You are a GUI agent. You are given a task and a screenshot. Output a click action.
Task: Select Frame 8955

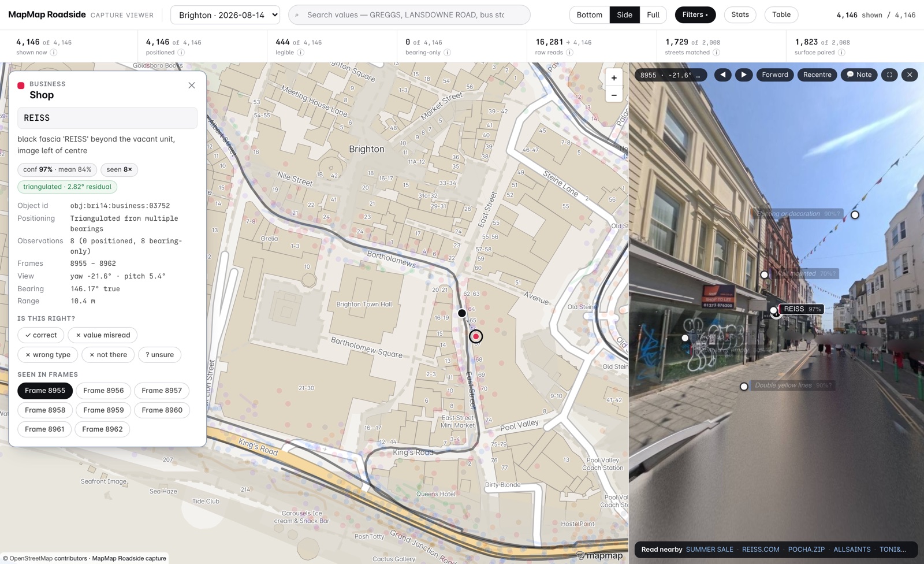(x=45, y=391)
